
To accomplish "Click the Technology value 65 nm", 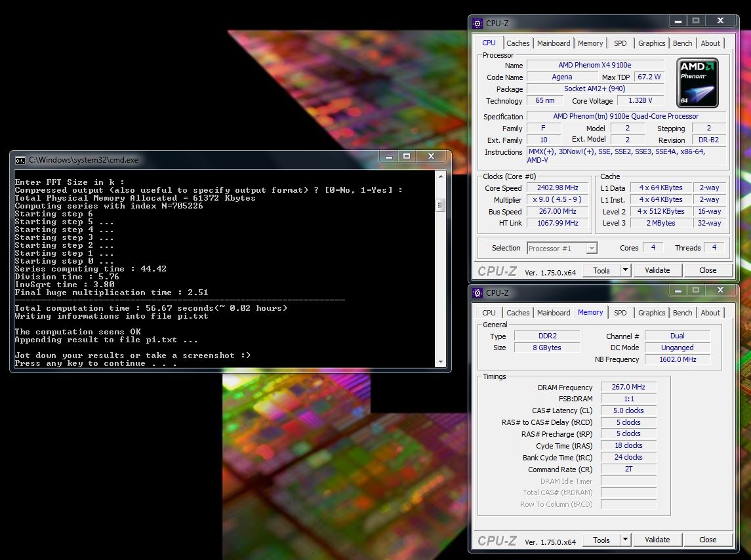I will pos(544,100).
